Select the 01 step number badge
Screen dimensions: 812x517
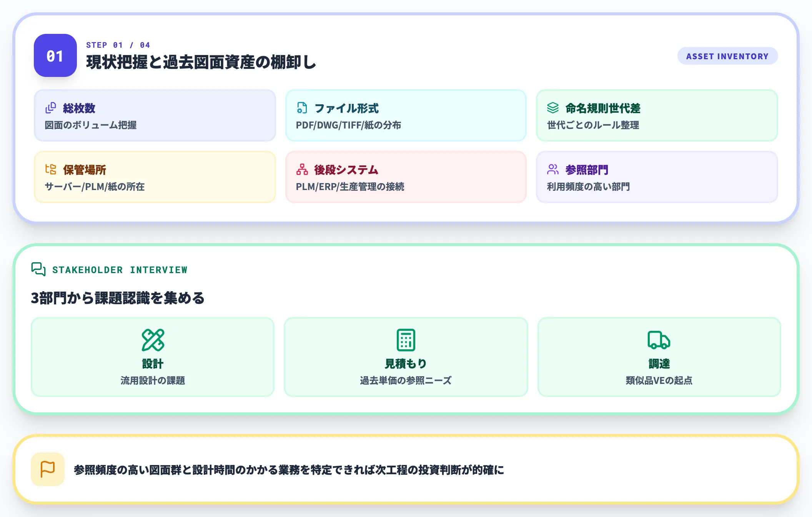coord(55,56)
